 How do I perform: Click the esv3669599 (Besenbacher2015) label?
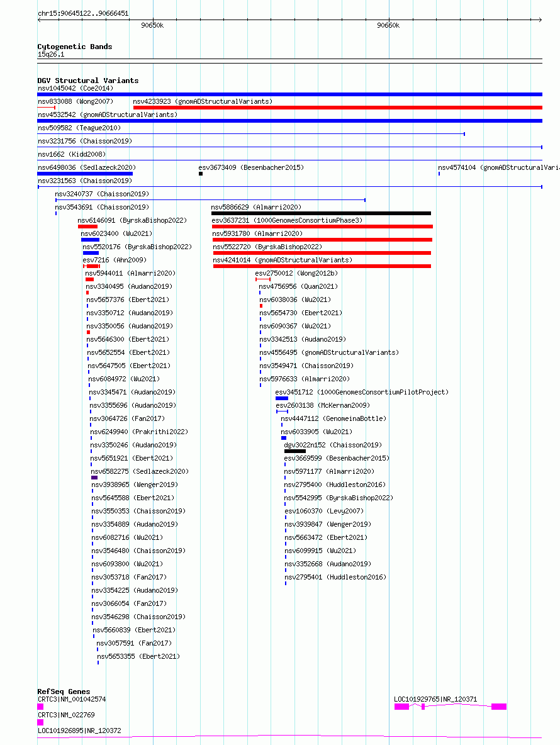tap(337, 459)
